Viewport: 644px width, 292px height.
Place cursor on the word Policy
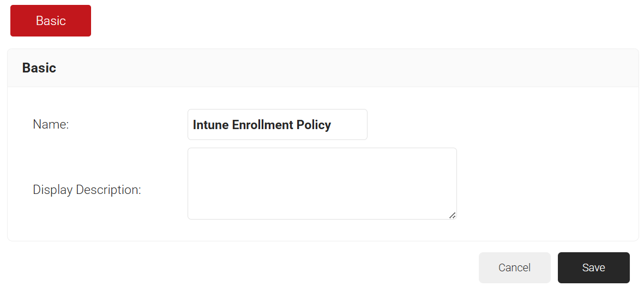point(314,125)
